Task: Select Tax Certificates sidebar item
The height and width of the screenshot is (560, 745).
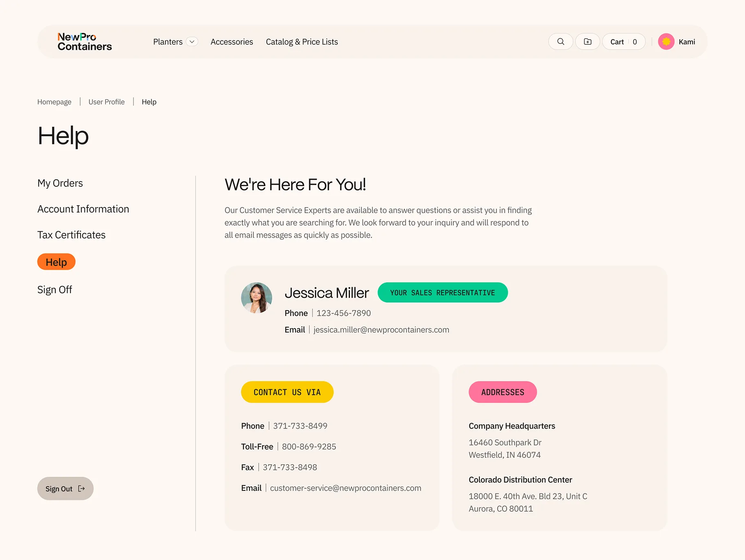Action: 72,235
